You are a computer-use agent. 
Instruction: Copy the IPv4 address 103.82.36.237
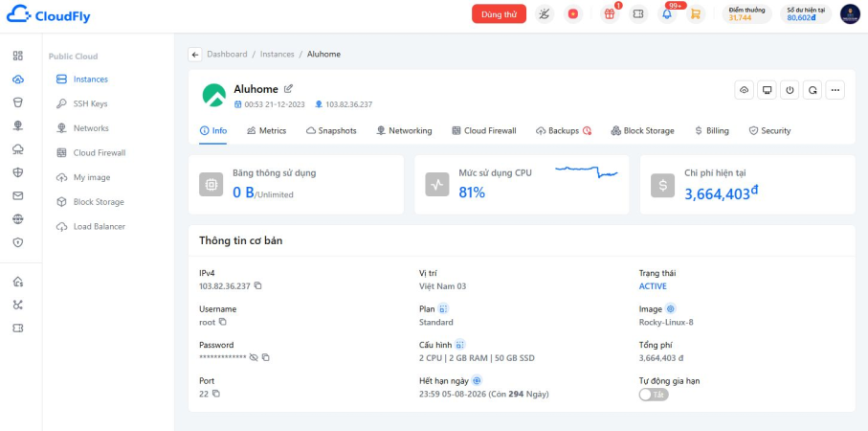coord(257,286)
